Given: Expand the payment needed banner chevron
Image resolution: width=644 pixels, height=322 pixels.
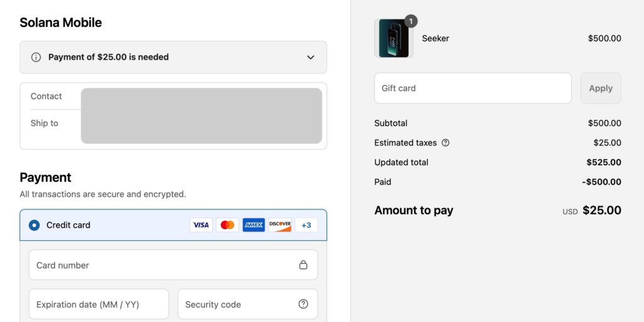Looking at the screenshot, I should [310, 57].
